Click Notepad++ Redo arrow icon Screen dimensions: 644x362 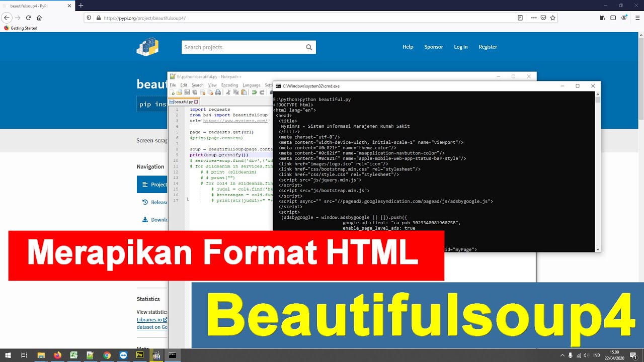[262, 93]
